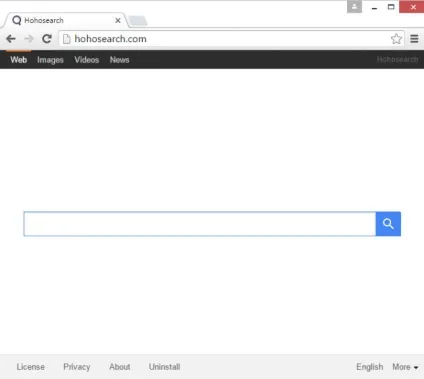Image resolution: width=424 pixels, height=379 pixels.
Task: Bookmark this page with the star icon
Action: coord(396,39)
